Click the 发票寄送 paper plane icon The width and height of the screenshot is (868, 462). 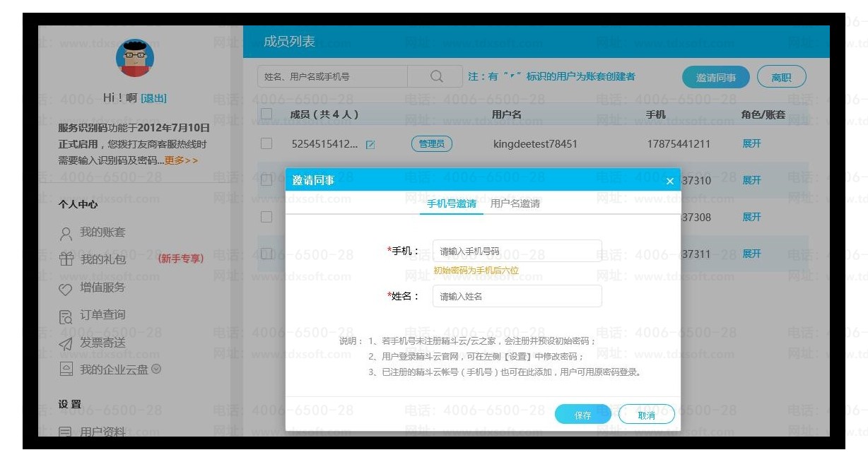66,343
